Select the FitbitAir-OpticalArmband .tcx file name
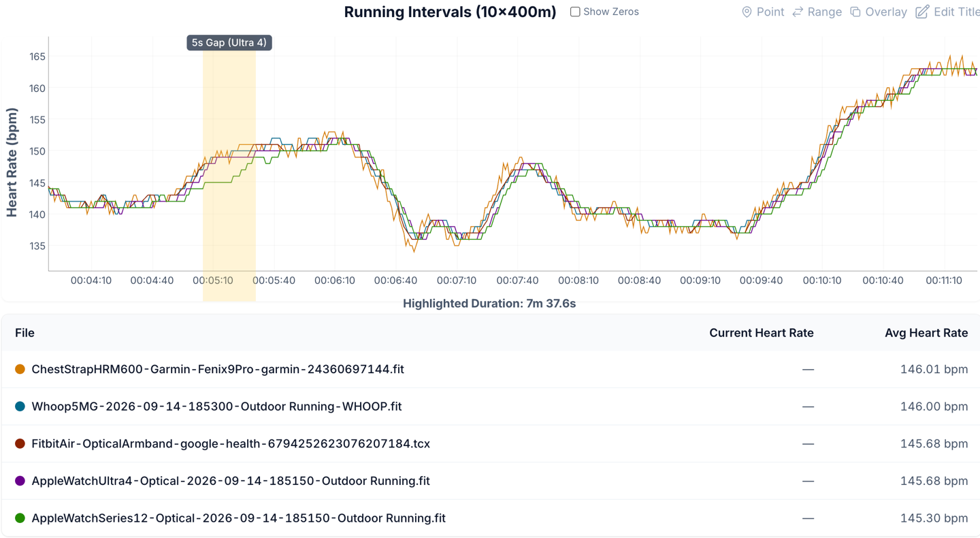Viewport: 980px width, 538px height. click(231, 443)
